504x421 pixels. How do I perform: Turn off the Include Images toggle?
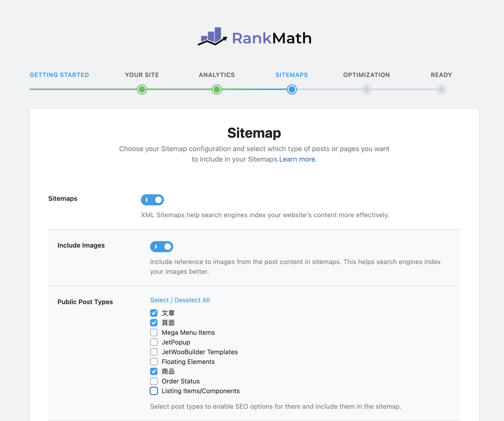[x=161, y=247]
